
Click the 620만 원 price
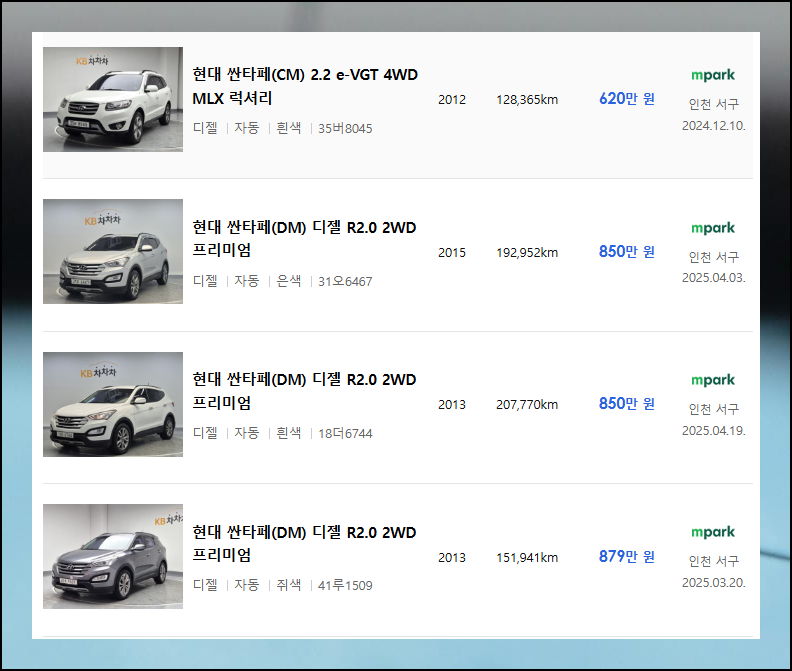pyautogui.click(x=627, y=99)
